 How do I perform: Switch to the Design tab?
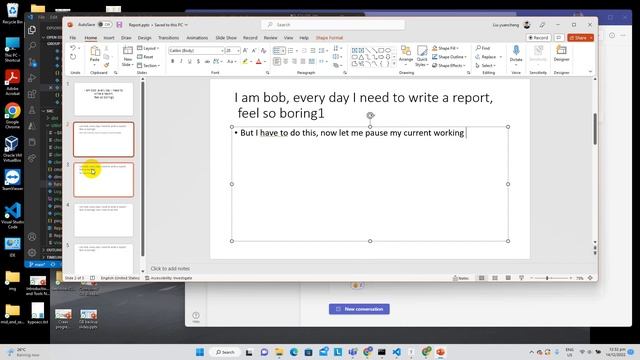point(144,38)
